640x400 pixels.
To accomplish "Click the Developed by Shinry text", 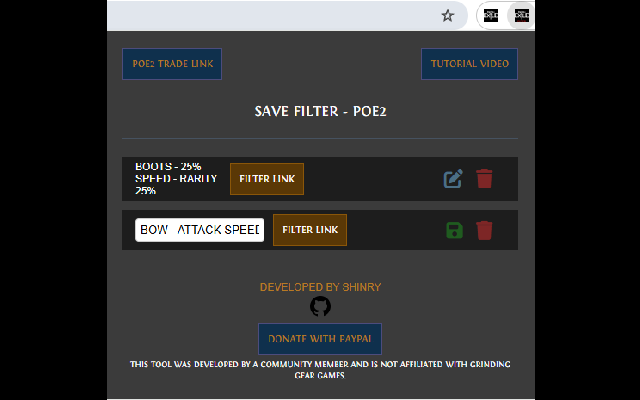I will point(320,287).
